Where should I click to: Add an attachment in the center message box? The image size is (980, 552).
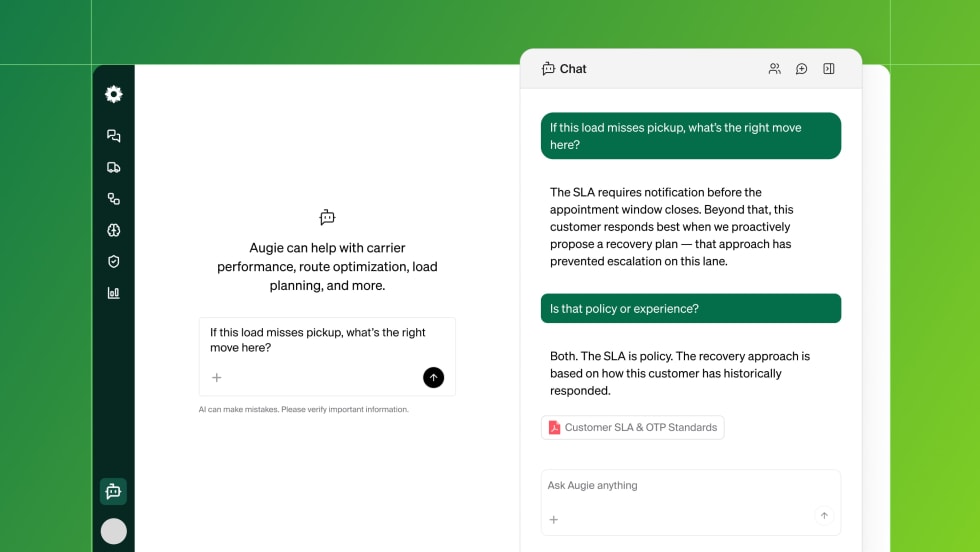pyautogui.click(x=217, y=377)
